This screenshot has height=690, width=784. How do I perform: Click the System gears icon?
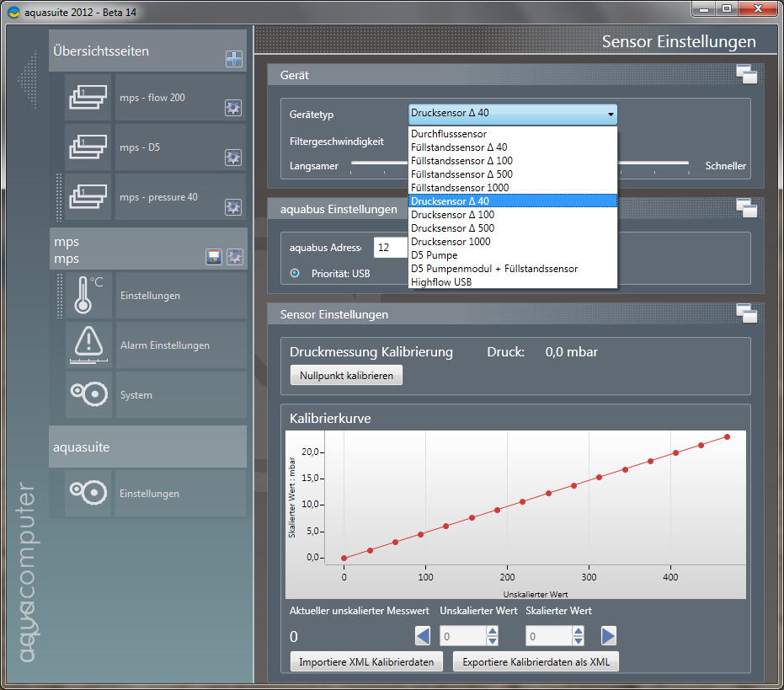click(88, 394)
